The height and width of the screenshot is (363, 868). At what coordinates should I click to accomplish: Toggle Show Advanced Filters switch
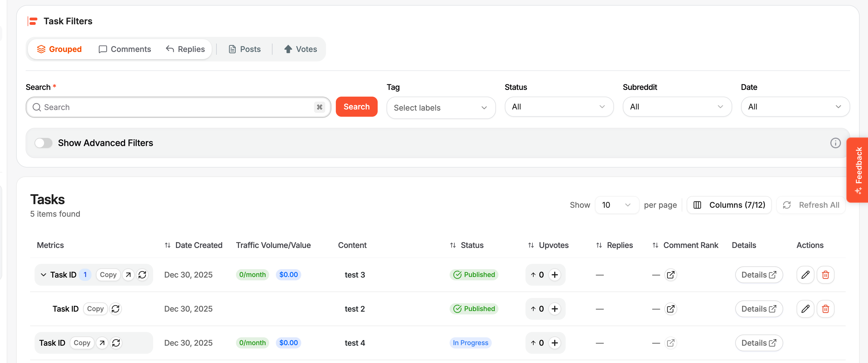pos(44,143)
